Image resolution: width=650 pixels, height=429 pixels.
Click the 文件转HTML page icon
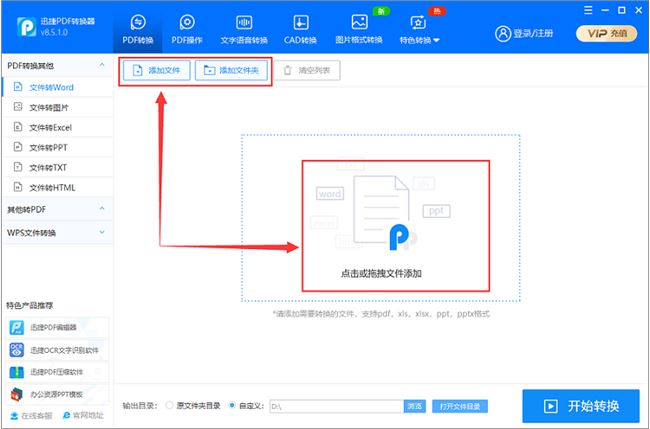click(x=18, y=187)
